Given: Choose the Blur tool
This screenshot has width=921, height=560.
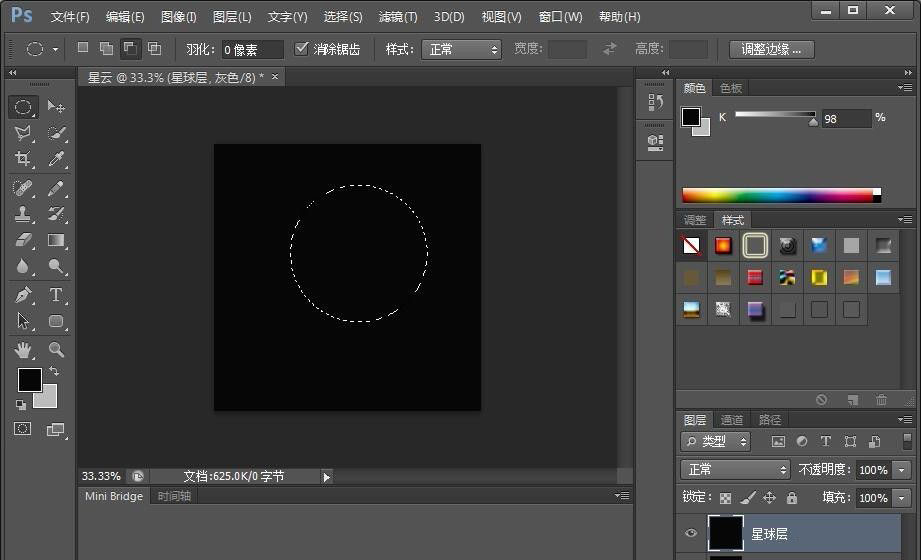Looking at the screenshot, I should (x=23, y=266).
